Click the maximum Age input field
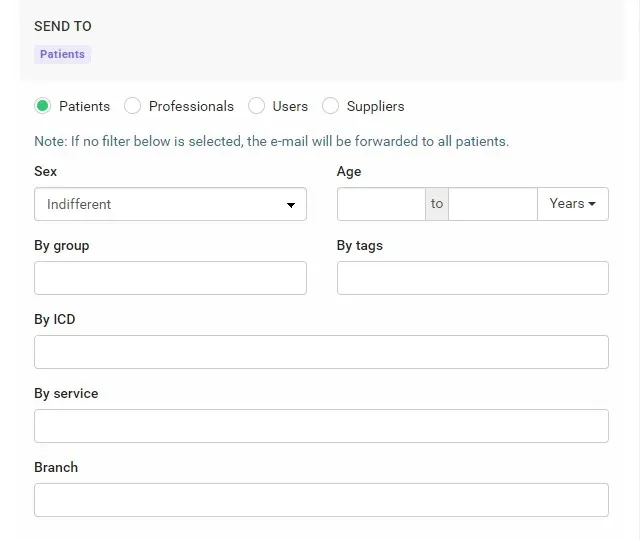The height and width of the screenshot is (540, 640). click(x=493, y=204)
